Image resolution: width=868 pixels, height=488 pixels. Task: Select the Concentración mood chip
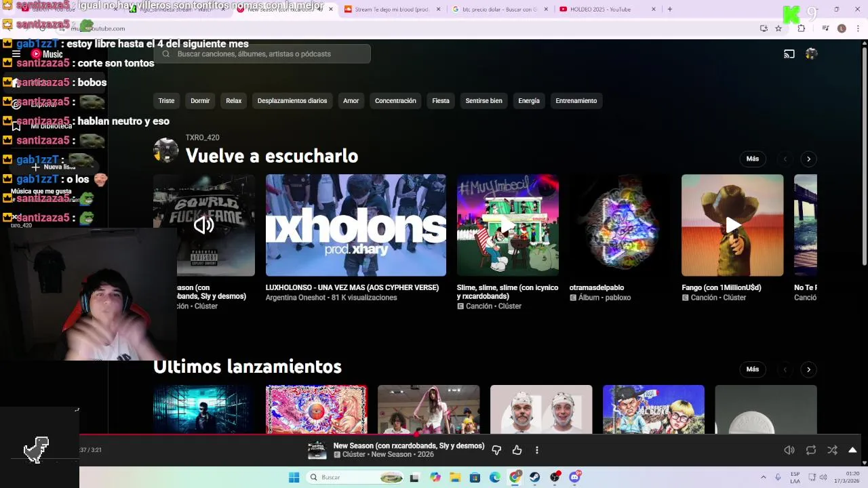[395, 100]
